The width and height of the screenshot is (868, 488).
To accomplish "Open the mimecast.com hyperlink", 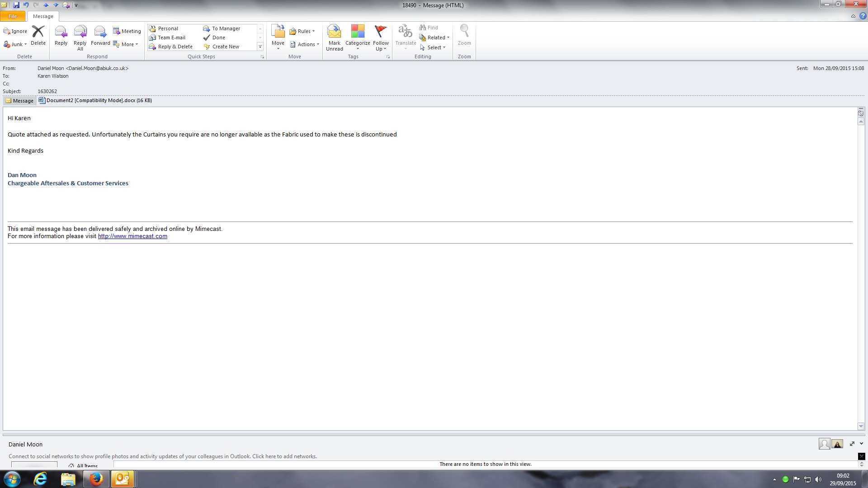I will point(132,236).
